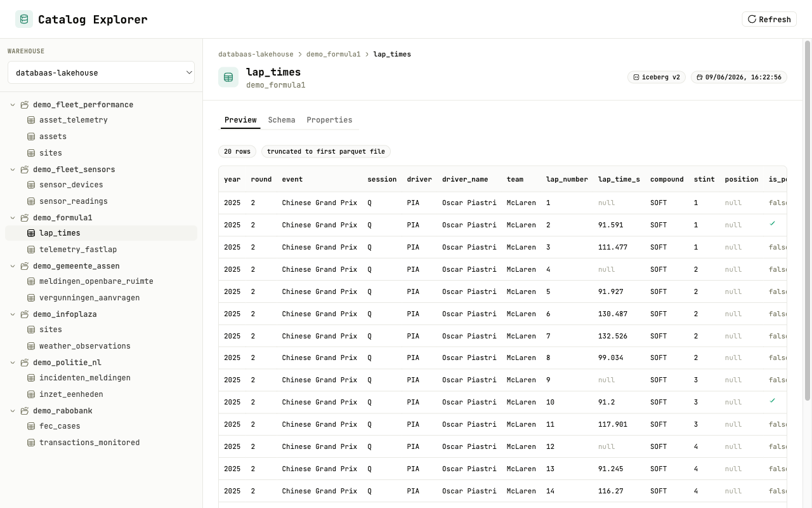Viewport: 812px width, 508px height.
Task: Click the table icon beside assets
Action: pyautogui.click(x=31, y=137)
